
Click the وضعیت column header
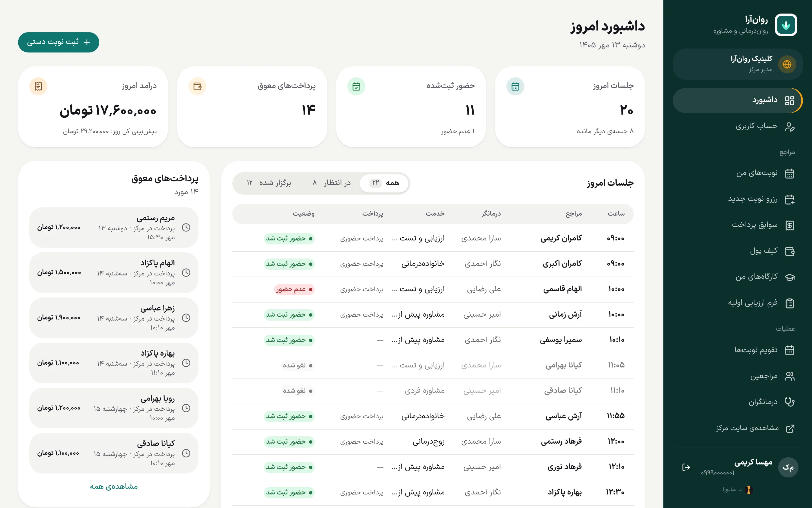coord(303,214)
